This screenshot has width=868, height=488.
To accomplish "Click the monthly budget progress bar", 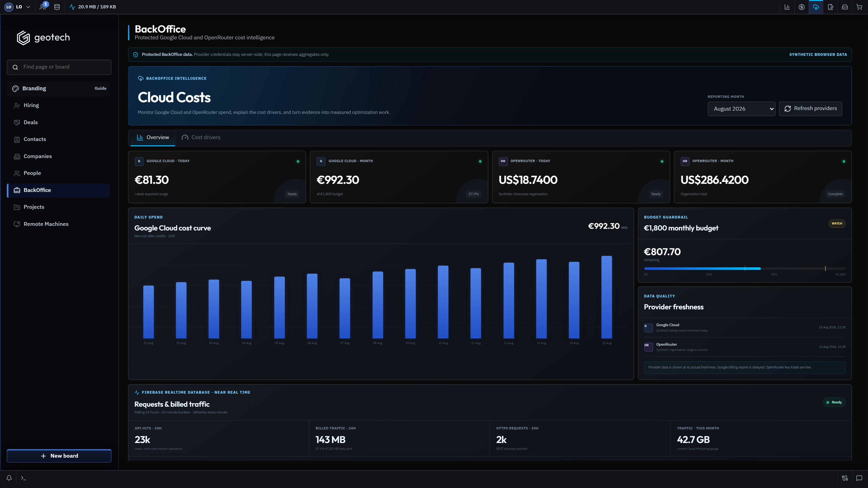I will (744, 268).
